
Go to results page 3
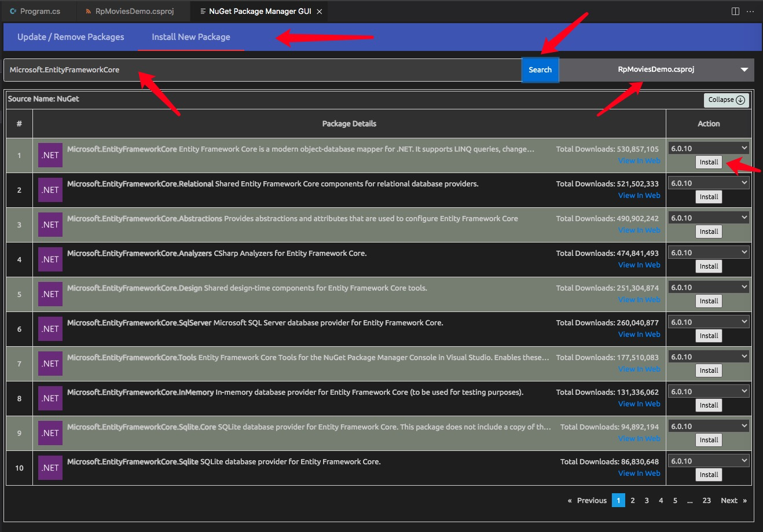point(647,501)
